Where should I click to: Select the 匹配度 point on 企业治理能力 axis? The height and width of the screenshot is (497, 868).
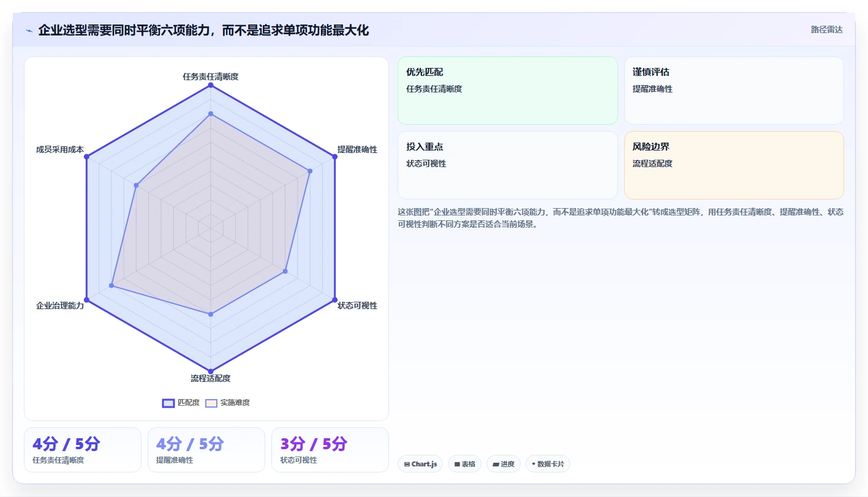pos(86,300)
